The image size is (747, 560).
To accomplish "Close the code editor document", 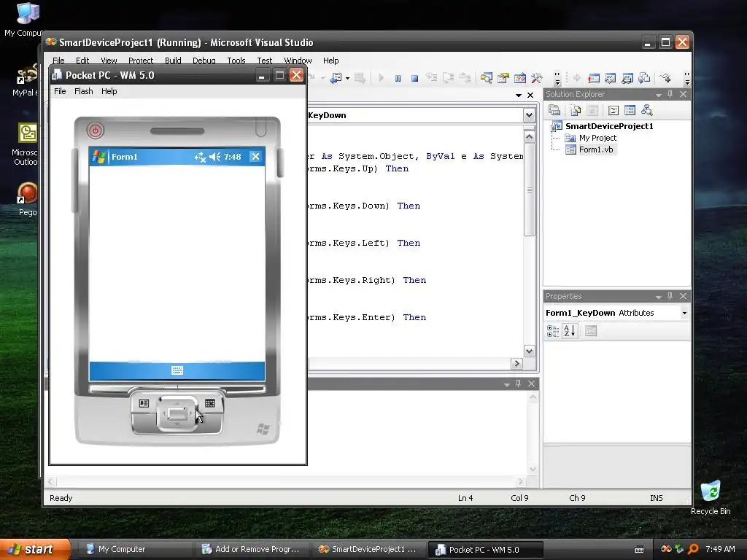I will pyautogui.click(x=530, y=96).
